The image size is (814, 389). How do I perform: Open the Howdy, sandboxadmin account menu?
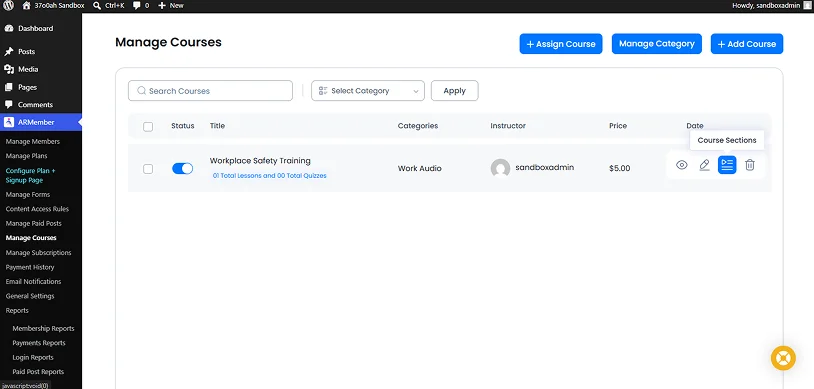[x=770, y=5]
